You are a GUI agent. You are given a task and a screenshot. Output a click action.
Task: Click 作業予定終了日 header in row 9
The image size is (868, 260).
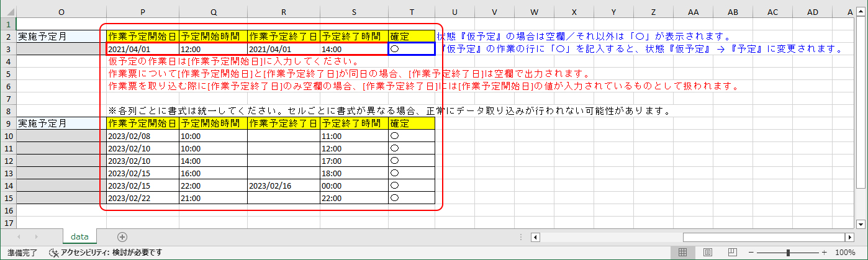tap(284, 123)
